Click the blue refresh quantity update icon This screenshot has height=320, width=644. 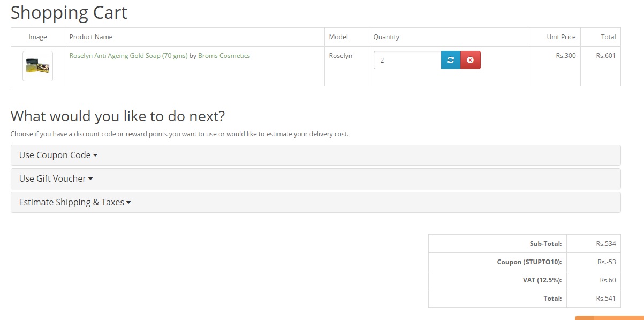[450, 61]
